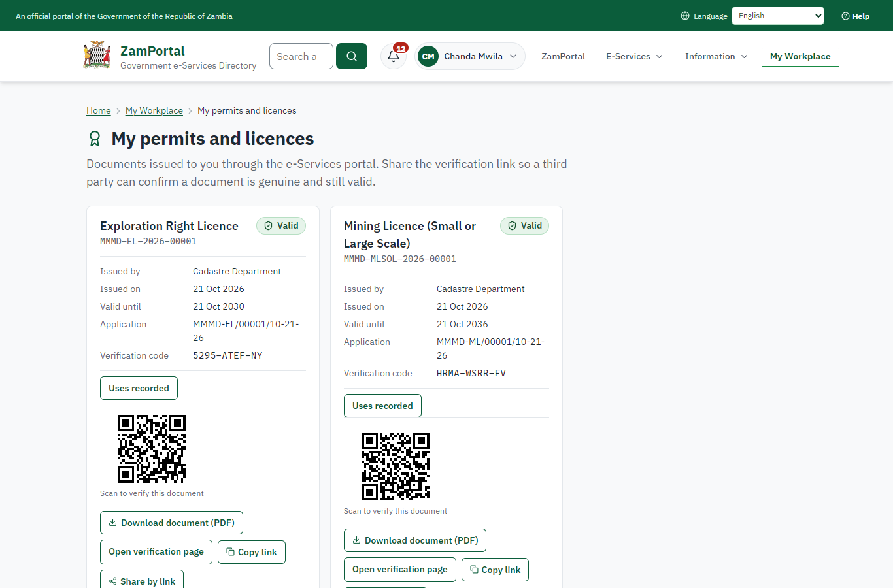Screen dimensions: 893x588
Task: Open verification page for Mining Licence
Action: tap(400, 569)
